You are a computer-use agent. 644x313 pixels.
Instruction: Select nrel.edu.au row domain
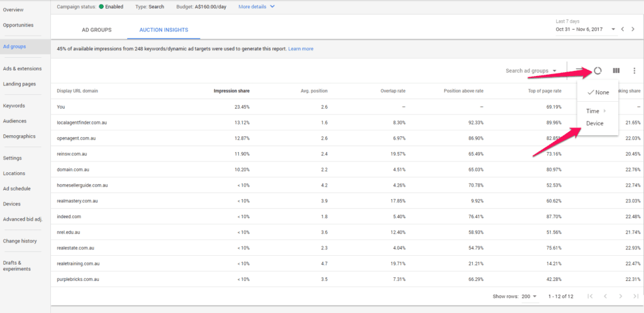click(68, 232)
